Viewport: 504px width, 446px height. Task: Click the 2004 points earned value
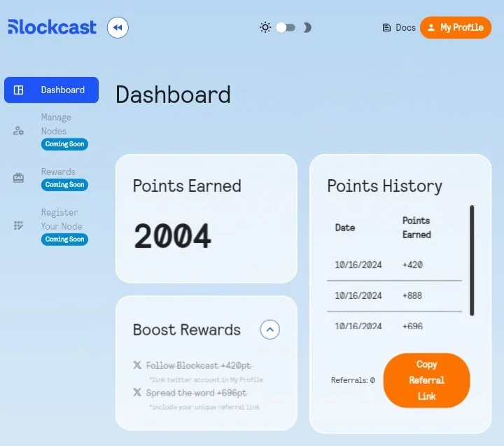point(173,237)
